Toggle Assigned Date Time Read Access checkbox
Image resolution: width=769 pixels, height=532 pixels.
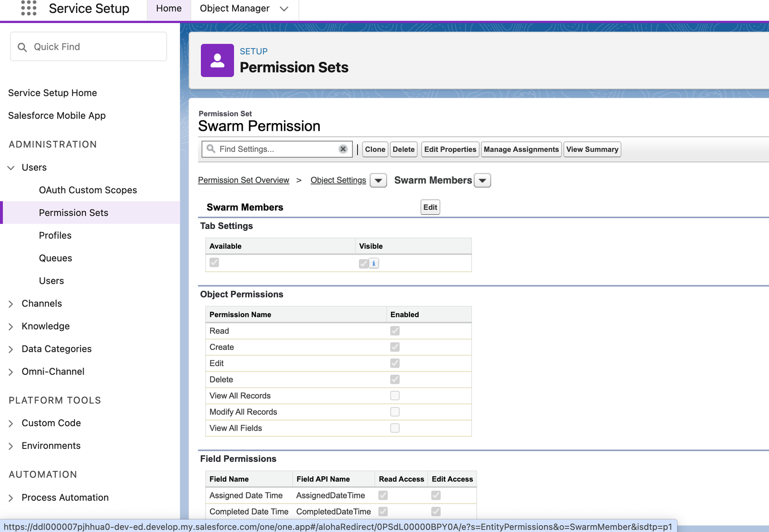pyautogui.click(x=383, y=495)
